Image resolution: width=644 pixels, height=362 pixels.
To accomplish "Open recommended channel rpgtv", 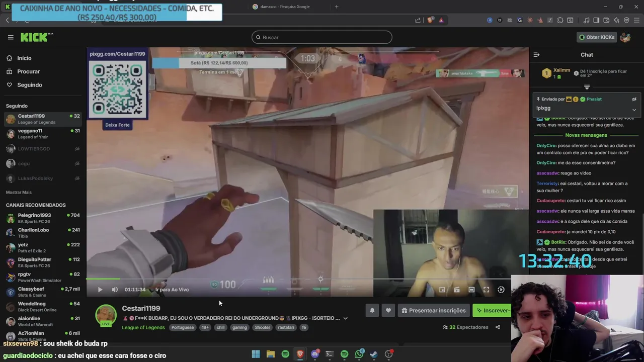I will tap(43, 277).
